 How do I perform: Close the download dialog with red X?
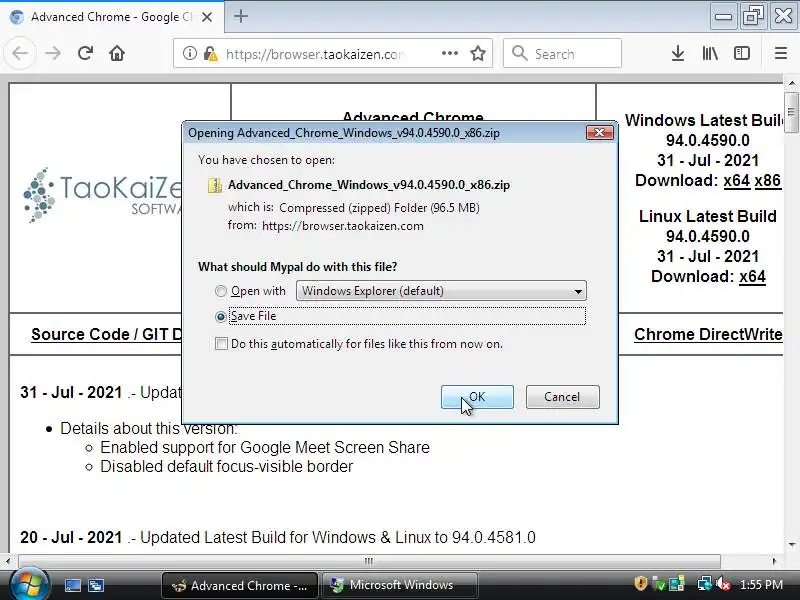(x=599, y=133)
